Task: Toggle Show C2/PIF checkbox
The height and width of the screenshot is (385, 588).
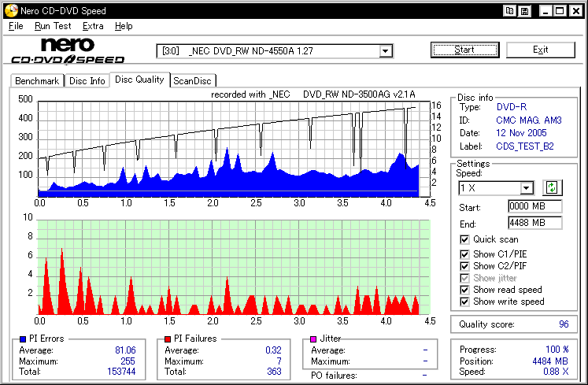Action: pos(464,266)
